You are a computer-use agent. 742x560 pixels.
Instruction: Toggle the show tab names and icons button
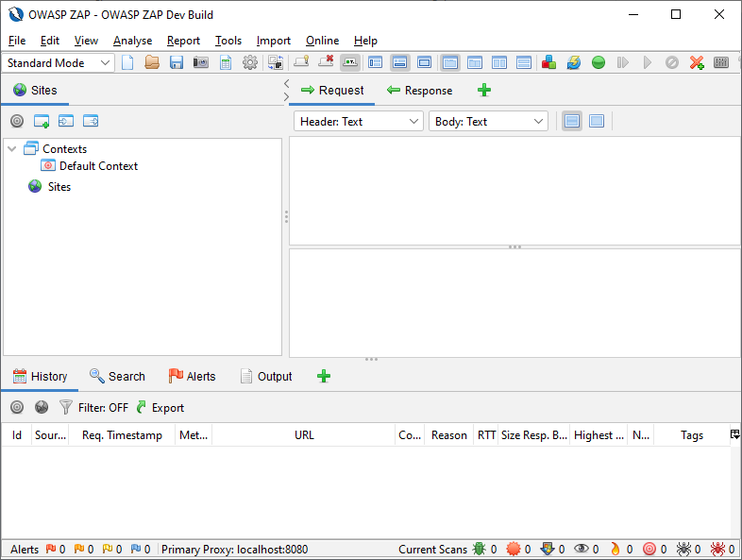click(x=350, y=63)
